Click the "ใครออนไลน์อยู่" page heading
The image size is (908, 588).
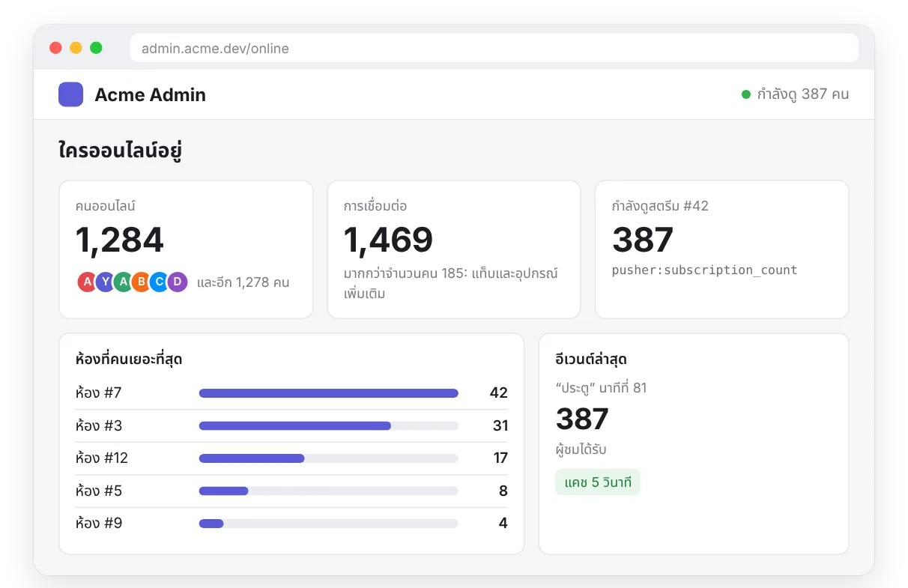(x=121, y=151)
